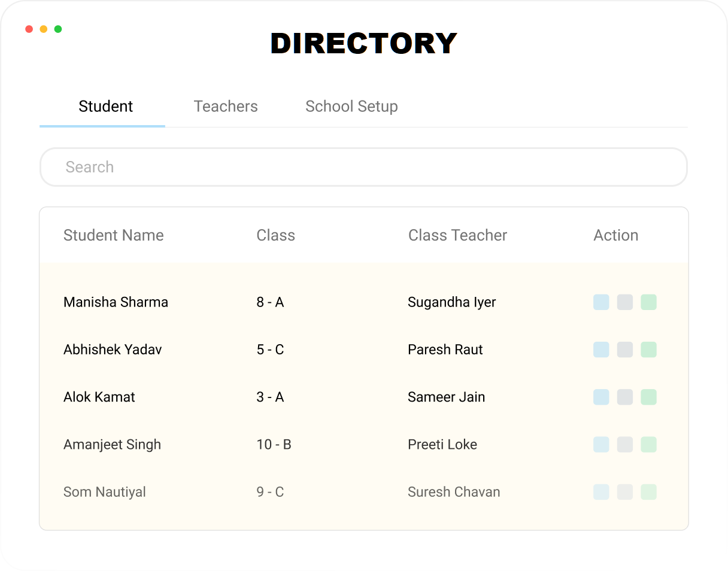Image resolution: width=728 pixels, height=571 pixels.
Task: Click green action icon for Alok Kamat
Action: pos(648,397)
